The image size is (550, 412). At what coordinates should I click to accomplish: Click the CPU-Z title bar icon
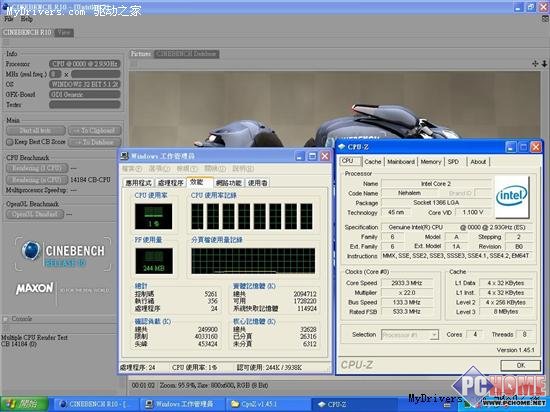coord(342,147)
